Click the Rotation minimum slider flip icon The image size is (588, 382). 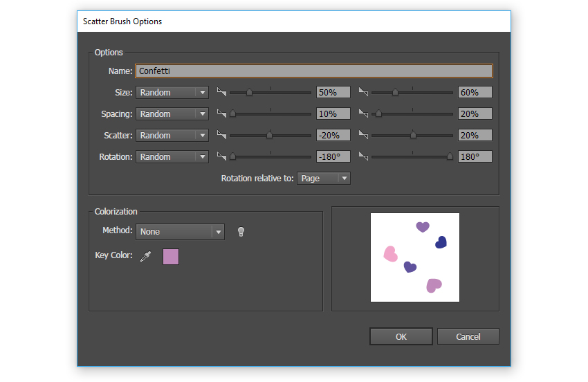[x=221, y=156]
